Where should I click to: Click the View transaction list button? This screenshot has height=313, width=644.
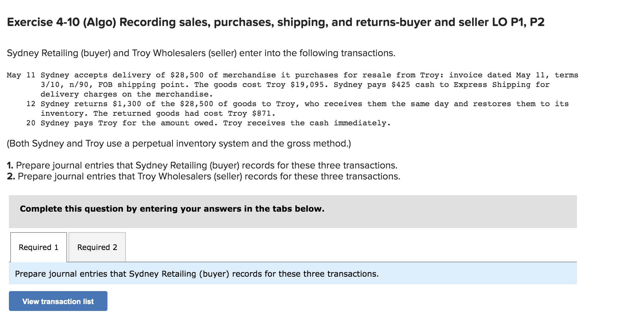tap(58, 301)
